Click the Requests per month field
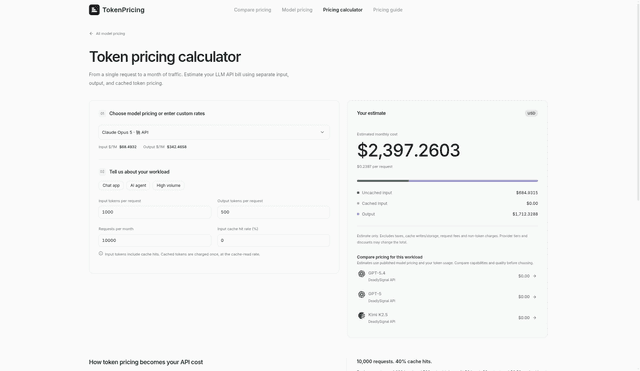The width and height of the screenshot is (640, 371). (155, 240)
